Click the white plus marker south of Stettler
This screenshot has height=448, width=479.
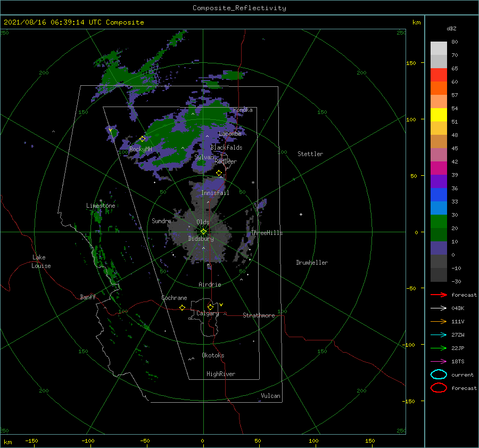[x=301, y=214]
